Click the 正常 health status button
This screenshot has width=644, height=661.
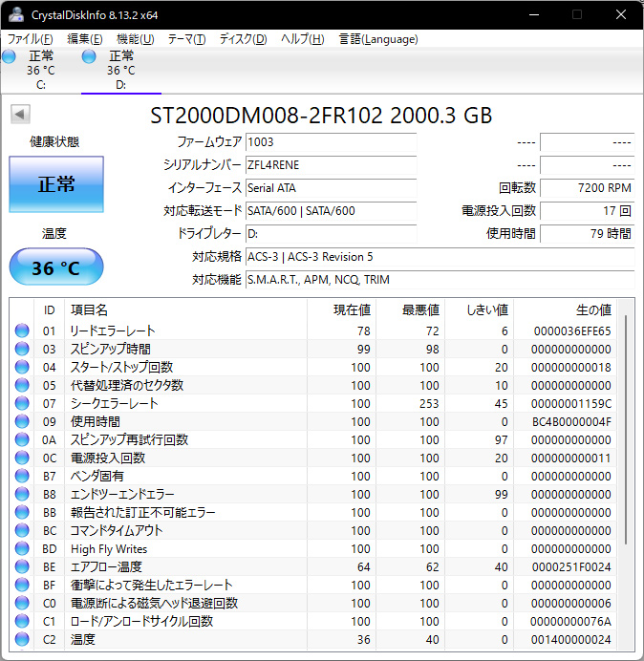tap(56, 184)
